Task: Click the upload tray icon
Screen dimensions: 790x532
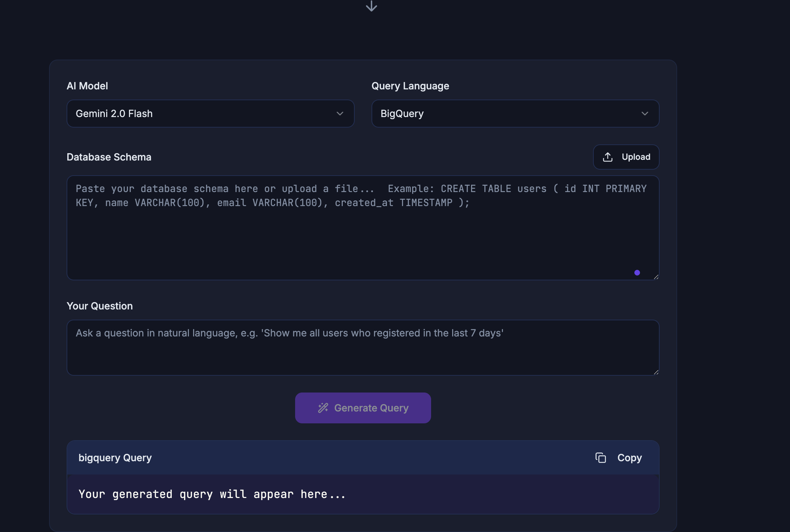Action: click(607, 157)
